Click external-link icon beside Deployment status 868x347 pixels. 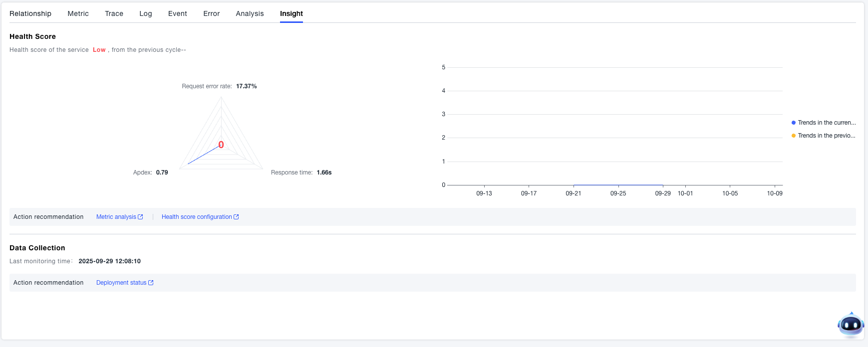[x=151, y=283]
